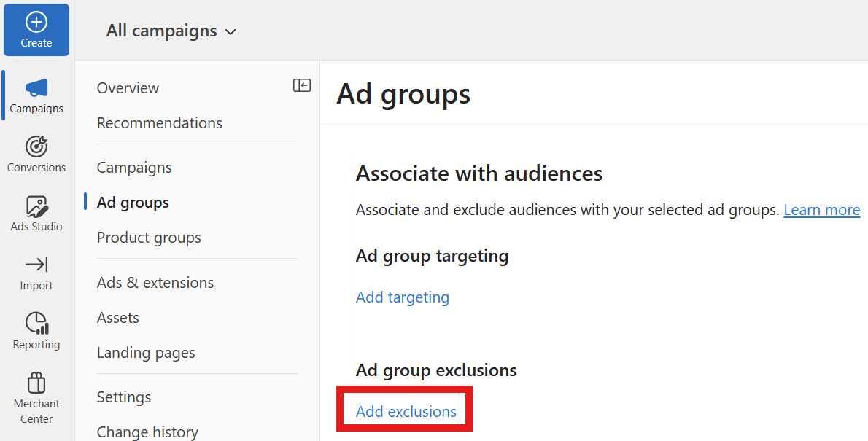Click the Ad groups page heading
868x441 pixels.
pos(403,95)
